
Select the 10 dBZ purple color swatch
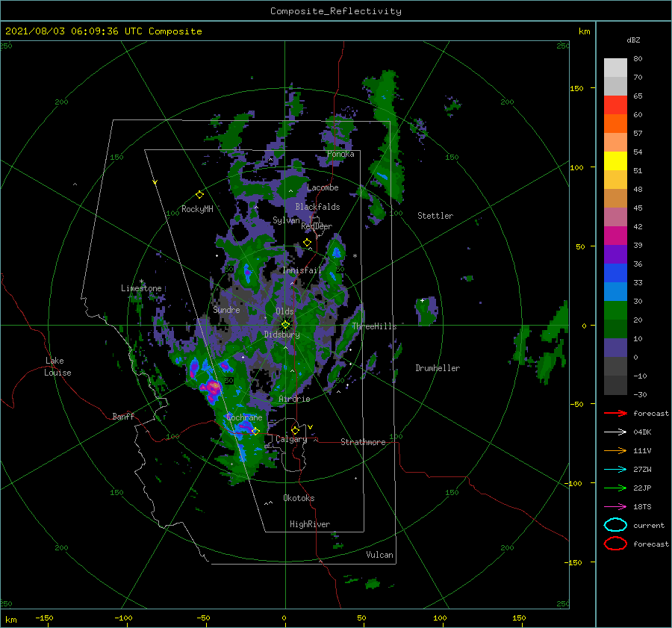pyautogui.click(x=615, y=348)
